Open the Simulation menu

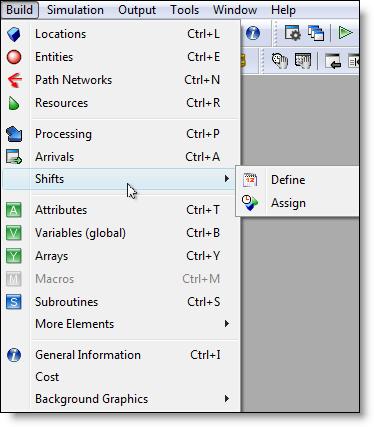[x=75, y=10]
